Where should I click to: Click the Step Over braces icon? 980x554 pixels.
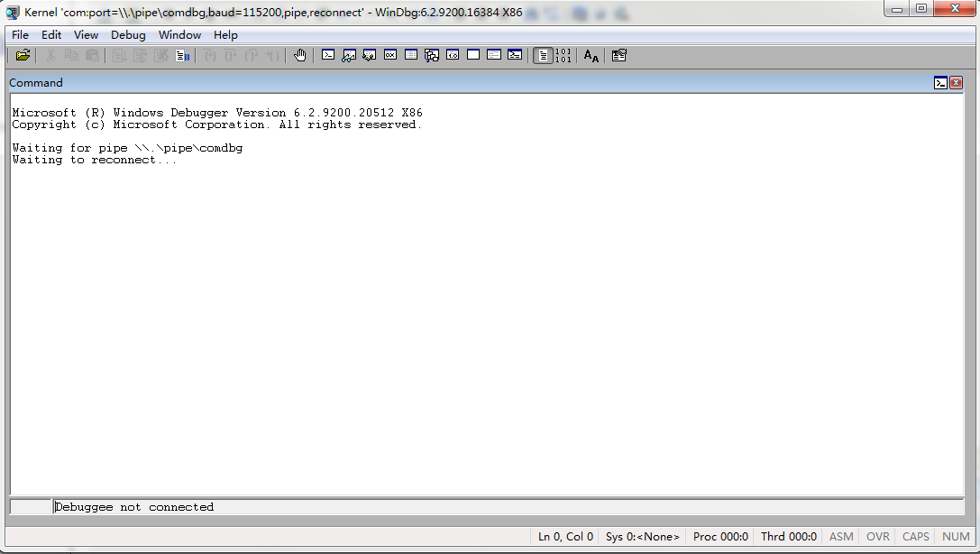[x=231, y=56]
